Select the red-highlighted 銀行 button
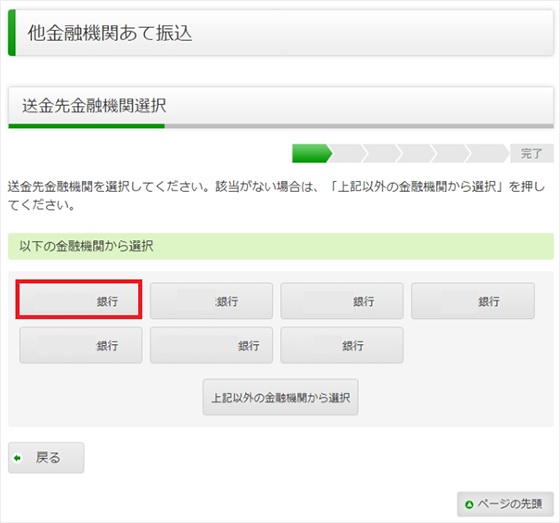This screenshot has height=523, width=560. (79, 299)
